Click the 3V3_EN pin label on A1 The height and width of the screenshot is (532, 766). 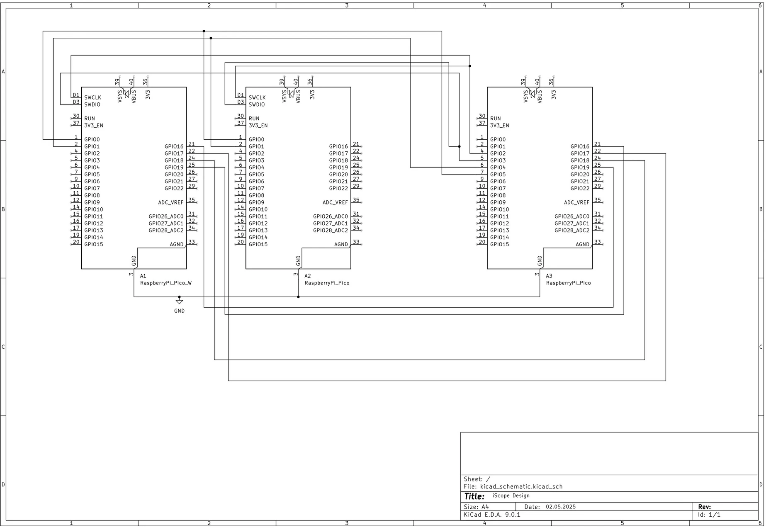(94, 126)
